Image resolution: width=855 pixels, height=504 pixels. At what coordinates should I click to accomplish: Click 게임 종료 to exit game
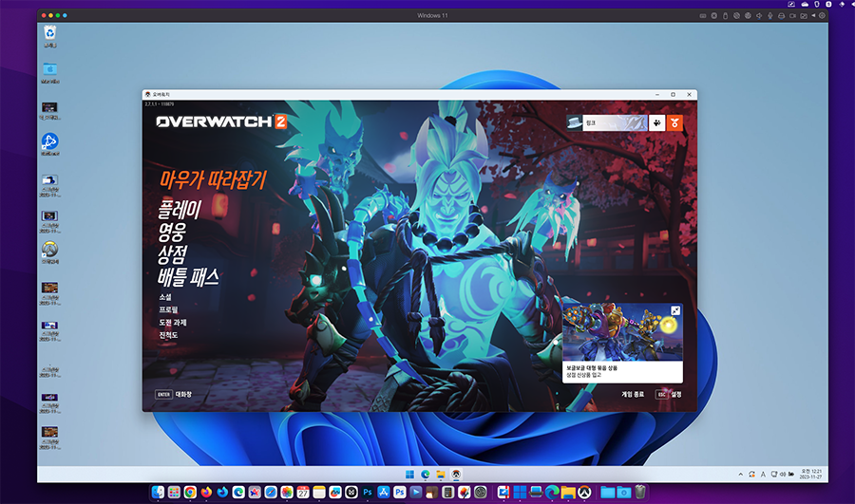(x=633, y=394)
